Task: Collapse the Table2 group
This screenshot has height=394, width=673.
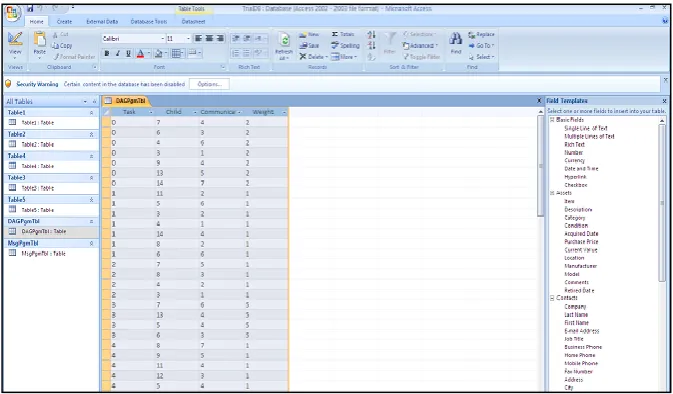Action: click(x=91, y=134)
